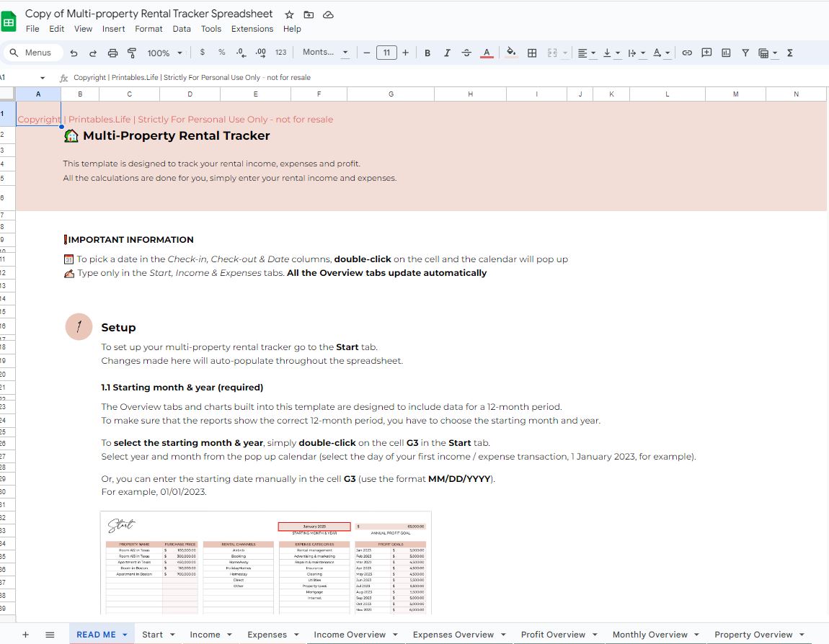The width and height of the screenshot is (829, 644).
Task: Check the cloud document status icon
Action: [328, 15]
